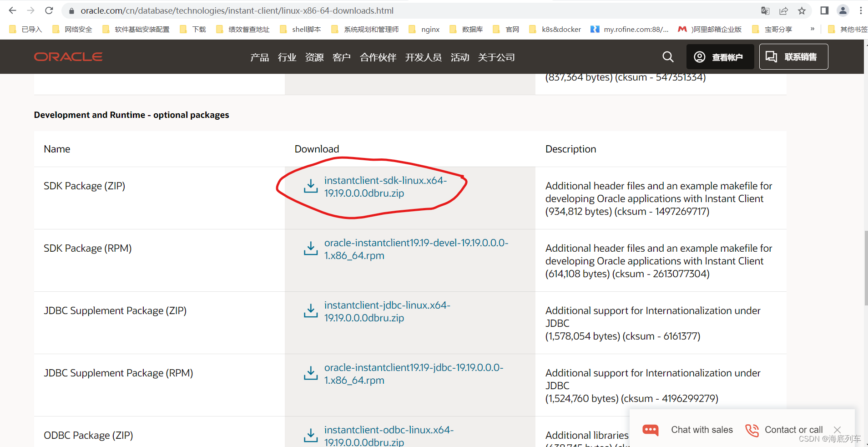
Task: Open the 官网 bookmark folder
Action: click(x=506, y=29)
